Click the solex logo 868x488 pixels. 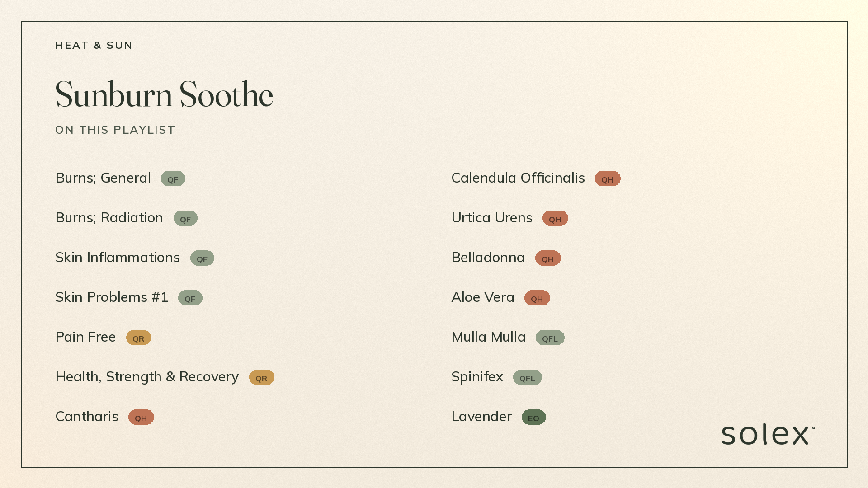coord(768,434)
